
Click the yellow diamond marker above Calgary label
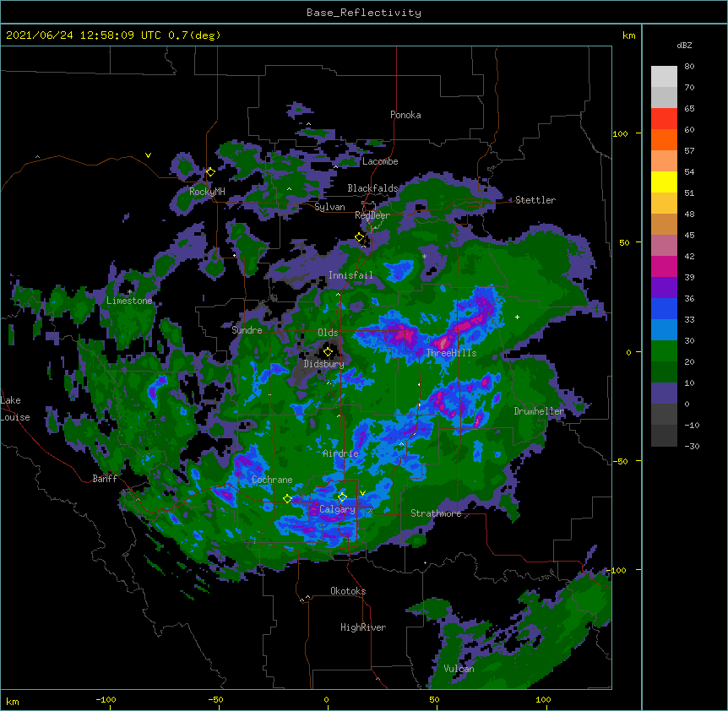342,497
